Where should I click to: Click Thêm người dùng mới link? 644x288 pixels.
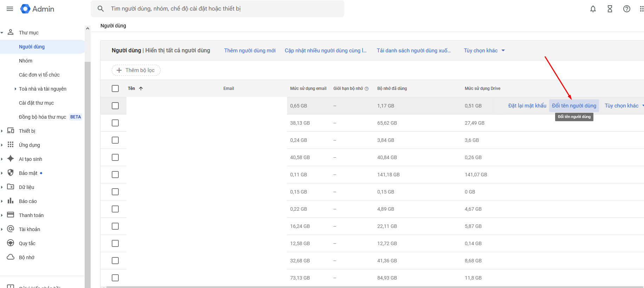tap(250, 51)
